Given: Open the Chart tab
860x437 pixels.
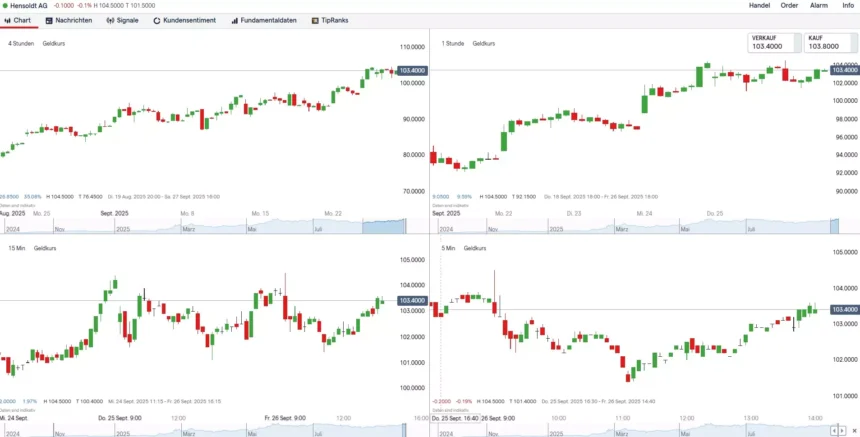Looking at the screenshot, I should [18, 20].
